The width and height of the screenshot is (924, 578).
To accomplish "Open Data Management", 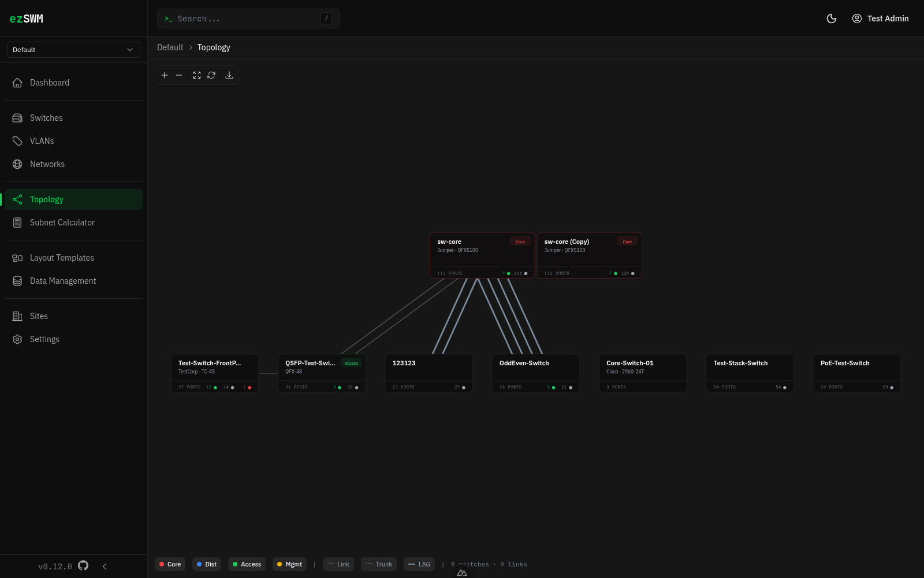I will tap(73, 281).
